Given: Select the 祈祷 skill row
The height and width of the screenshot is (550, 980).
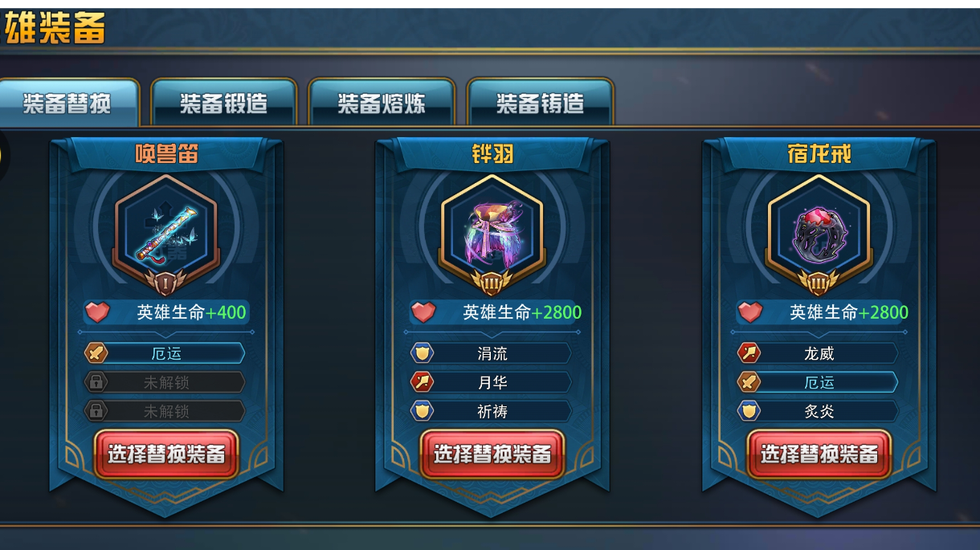Looking at the screenshot, I should tap(491, 411).
